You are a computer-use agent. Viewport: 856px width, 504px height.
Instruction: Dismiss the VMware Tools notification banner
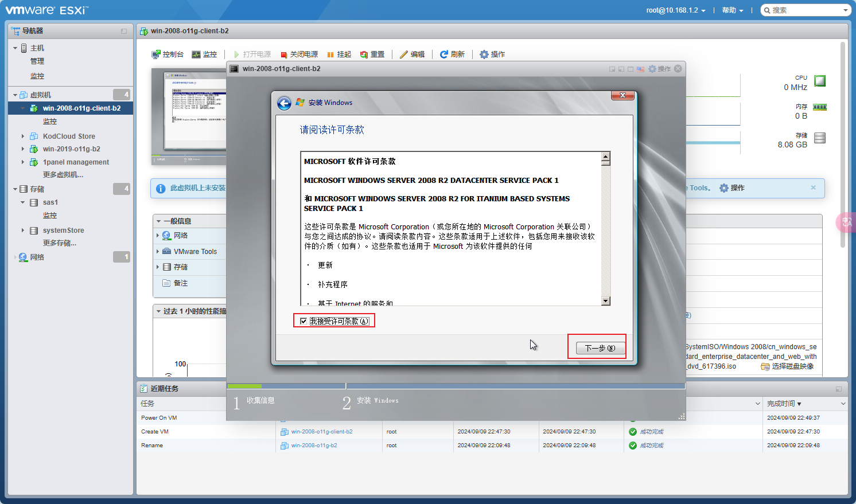[813, 187]
